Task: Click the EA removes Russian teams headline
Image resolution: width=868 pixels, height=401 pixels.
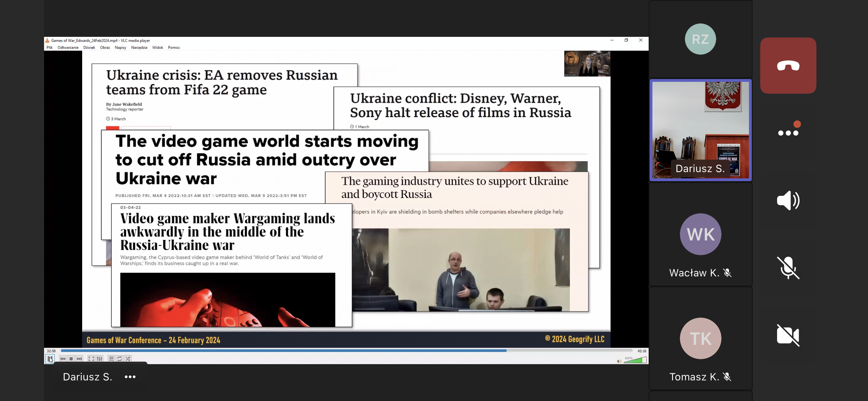Action: tap(222, 82)
